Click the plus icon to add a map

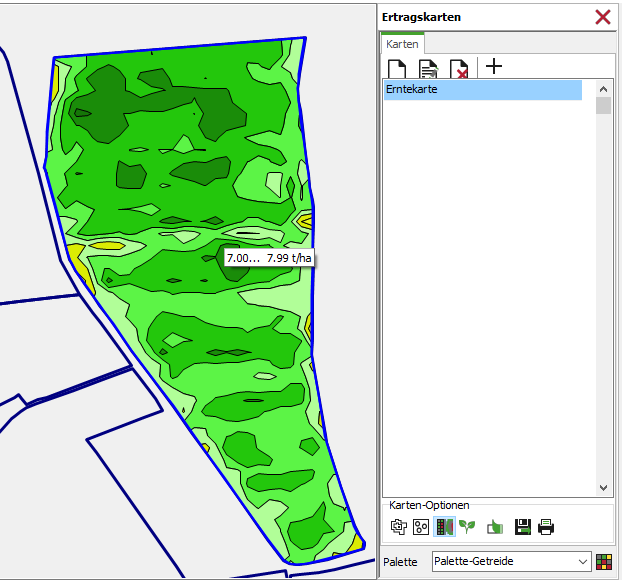494,67
